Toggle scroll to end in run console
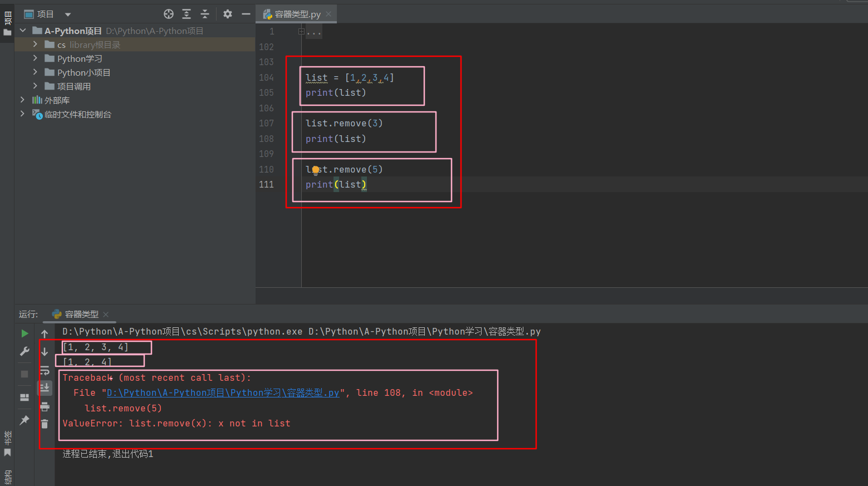The height and width of the screenshot is (486, 868). [45, 387]
